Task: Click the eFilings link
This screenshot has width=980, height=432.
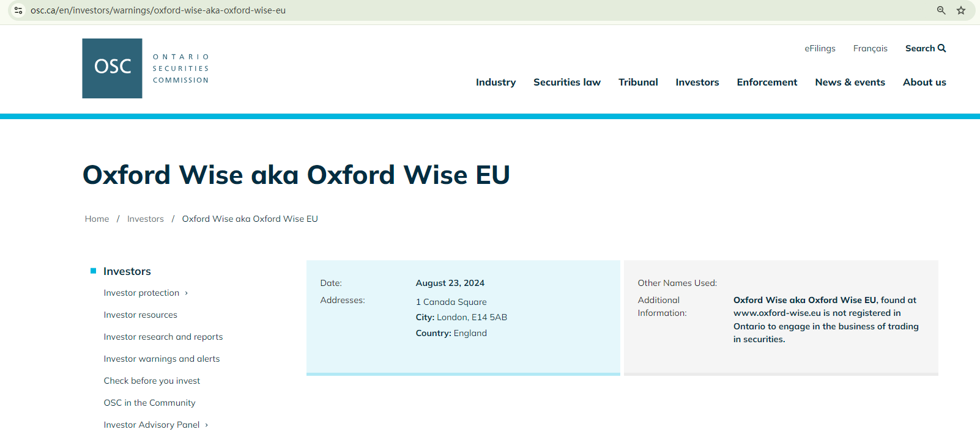Action: [820, 48]
